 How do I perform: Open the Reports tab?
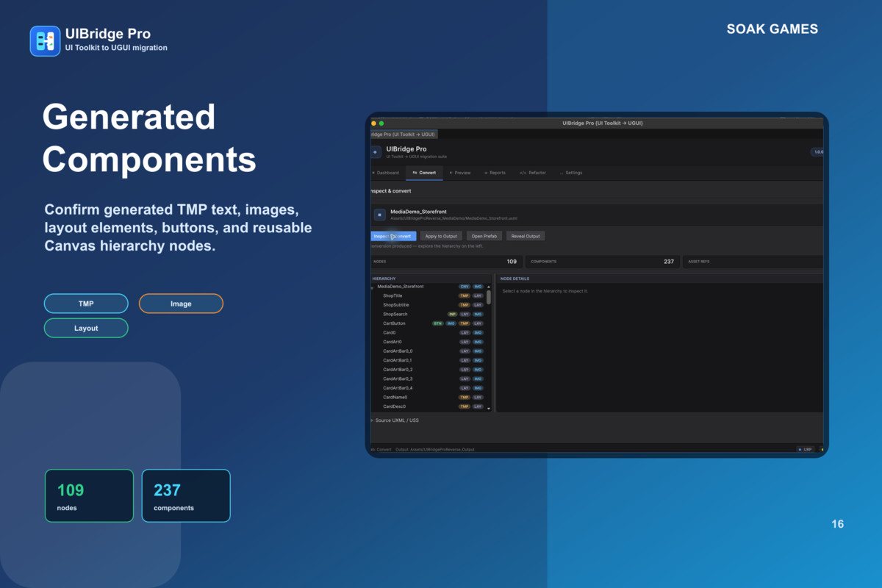[x=495, y=173]
